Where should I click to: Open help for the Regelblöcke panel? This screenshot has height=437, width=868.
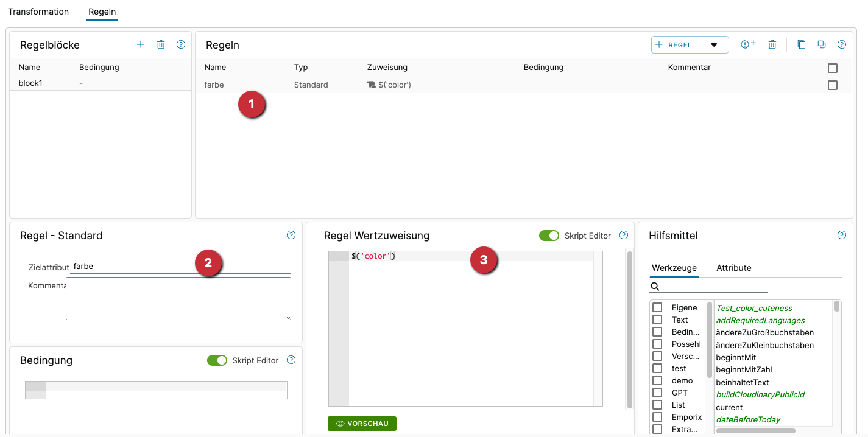tap(181, 44)
